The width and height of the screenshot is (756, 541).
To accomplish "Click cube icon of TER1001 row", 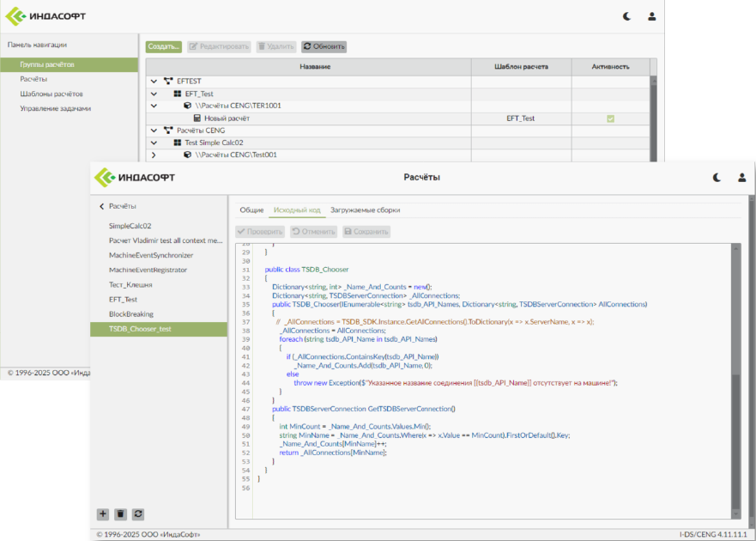I will click(188, 106).
